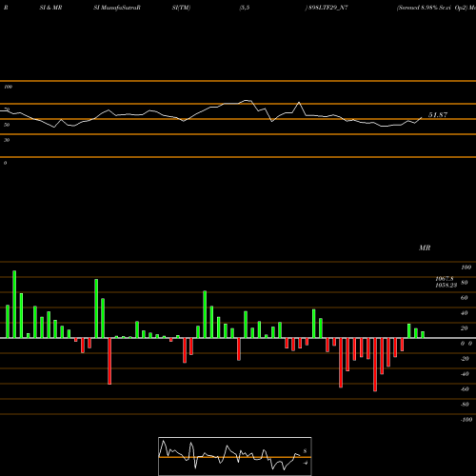Click the 50 level label in RSI panel
This screenshot has width=476, height=476.
tap(7, 125)
